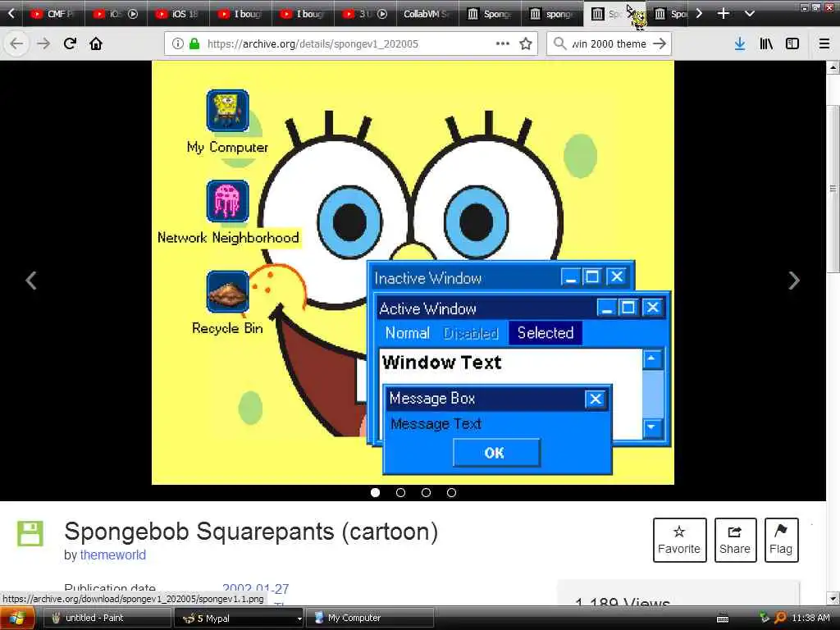Viewport: 840px width, 630px height.
Task: Click the 'Spongebob Squarepants (cartoon)' title
Action: tap(251, 532)
